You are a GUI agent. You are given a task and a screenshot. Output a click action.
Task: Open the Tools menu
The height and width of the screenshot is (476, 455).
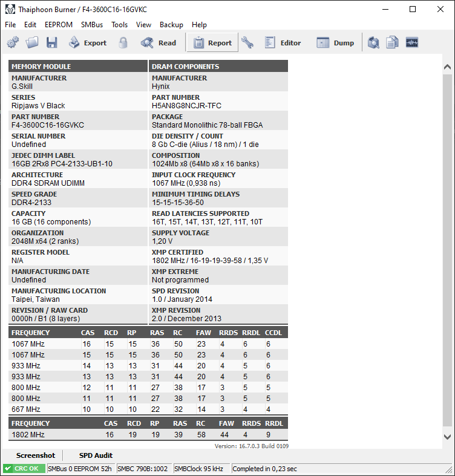coord(119,25)
